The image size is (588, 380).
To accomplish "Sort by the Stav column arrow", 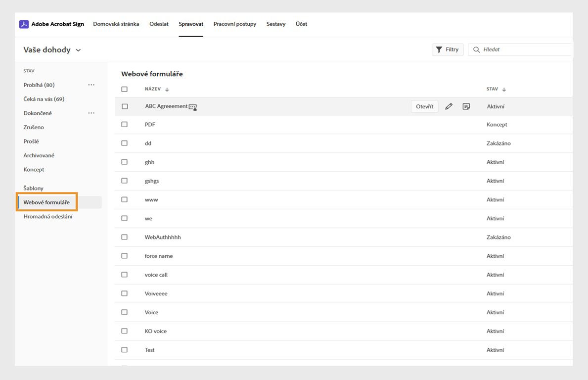I will [x=504, y=90].
